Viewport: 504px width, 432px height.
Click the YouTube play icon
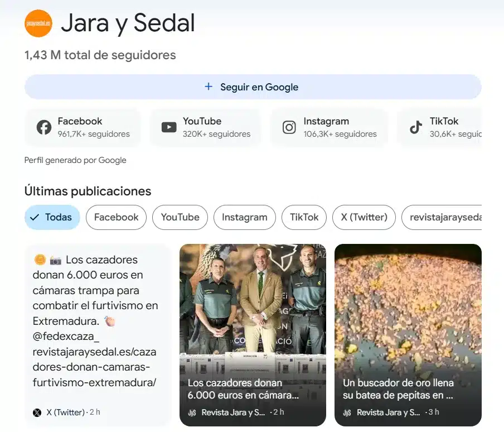click(169, 127)
